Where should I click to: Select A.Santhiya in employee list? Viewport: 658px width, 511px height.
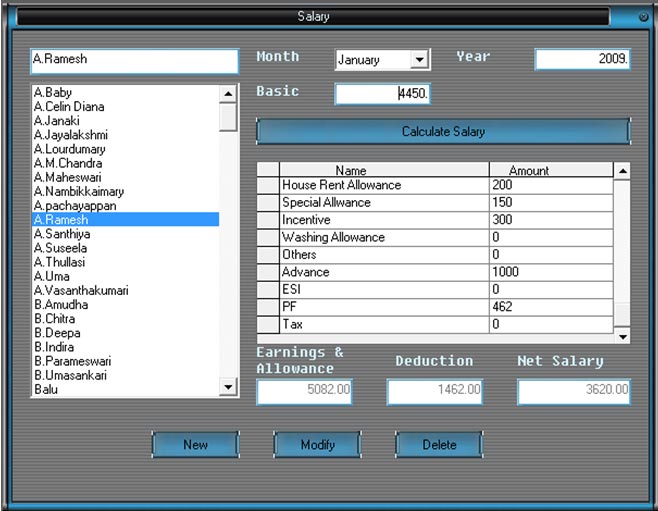pyautogui.click(x=125, y=234)
